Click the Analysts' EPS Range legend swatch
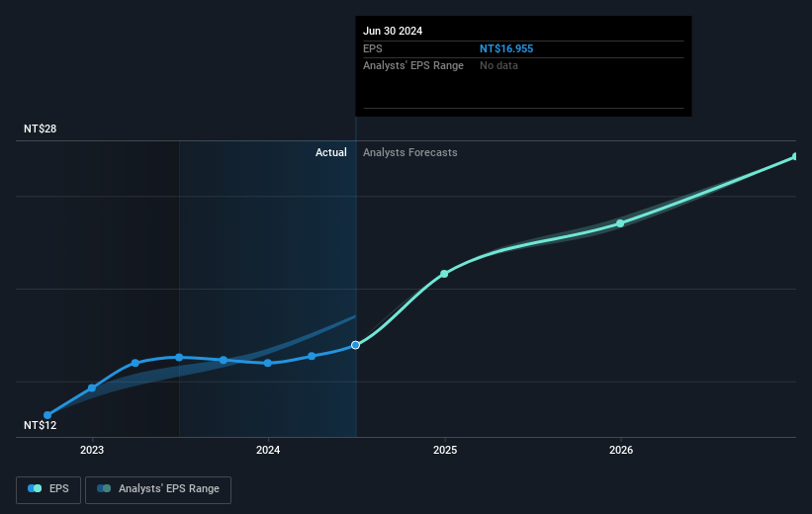This screenshot has width=812, height=514. coord(104,488)
